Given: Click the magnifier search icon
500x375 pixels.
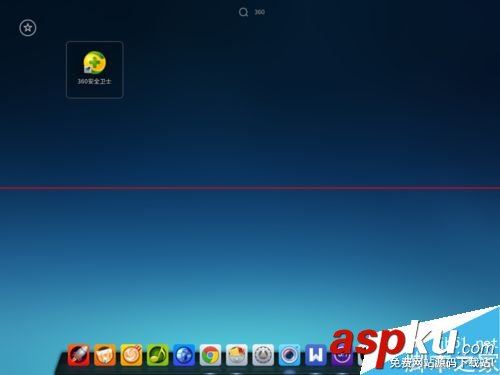Looking at the screenshot, I should point(243,12).
